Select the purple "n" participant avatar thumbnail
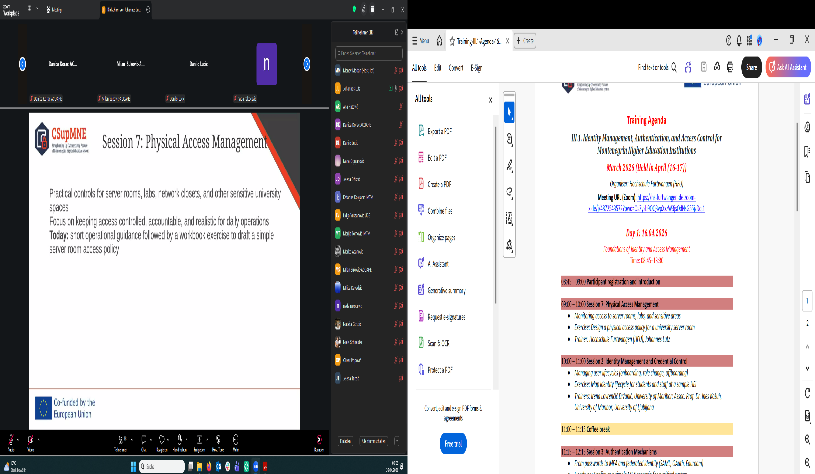 click(x=267, y=64)
